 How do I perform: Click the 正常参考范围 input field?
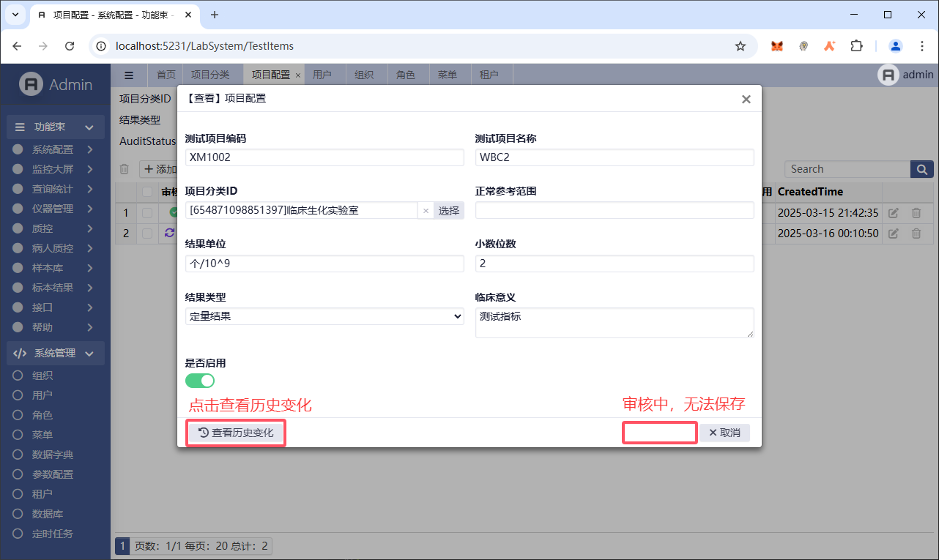tap(615, 211)
